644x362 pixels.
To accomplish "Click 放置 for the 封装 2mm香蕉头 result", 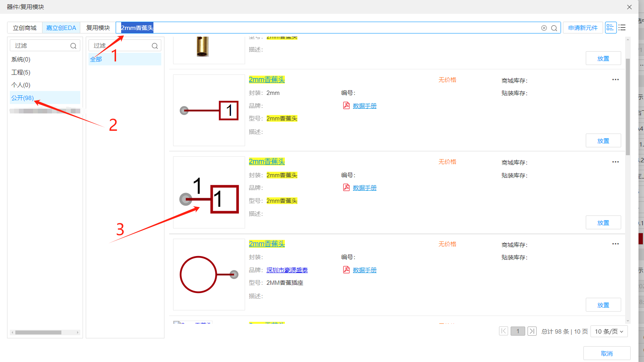I will [603, 223].
